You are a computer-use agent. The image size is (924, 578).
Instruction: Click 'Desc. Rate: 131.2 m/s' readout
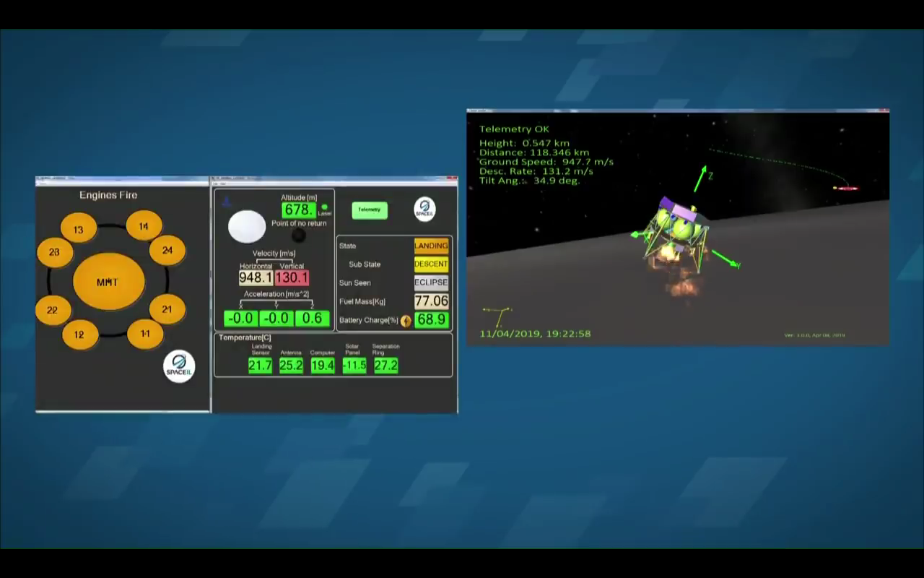coord(536,171)
